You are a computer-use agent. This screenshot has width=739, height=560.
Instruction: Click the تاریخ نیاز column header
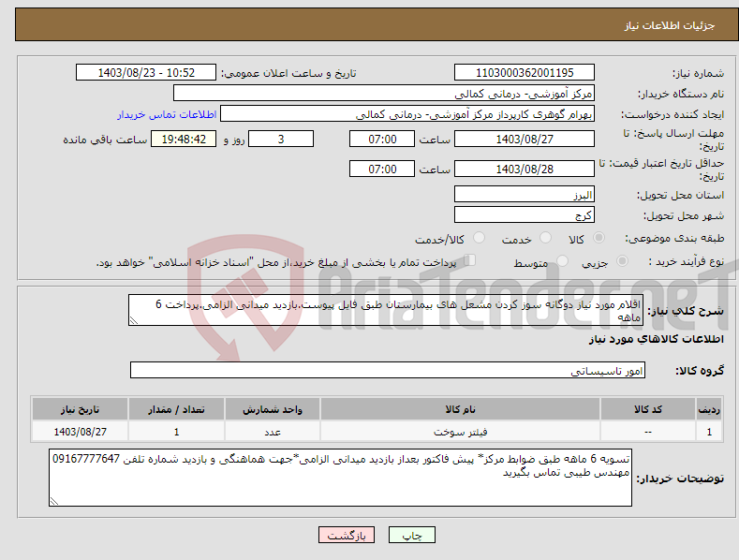81,409
